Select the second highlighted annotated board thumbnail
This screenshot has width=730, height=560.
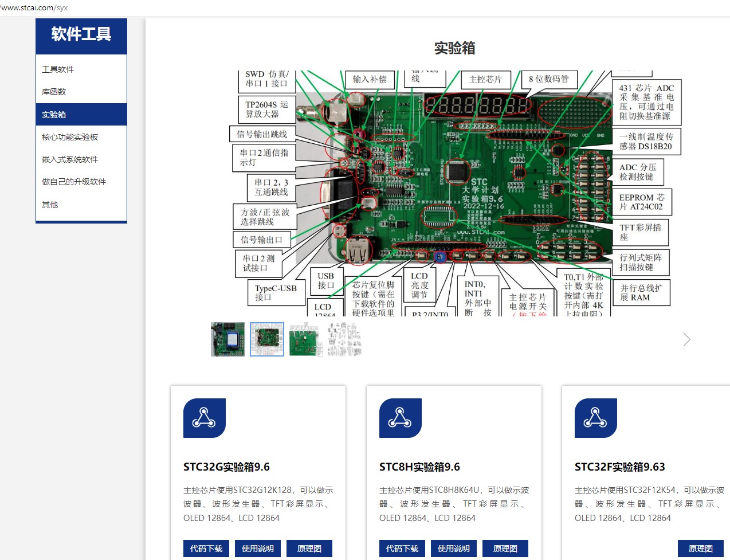[x=267, y=339]
